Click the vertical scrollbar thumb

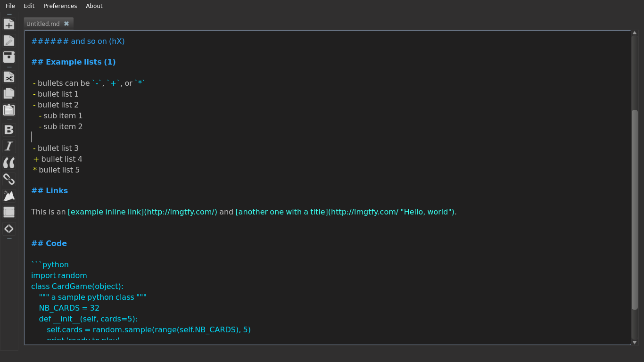(x=635, y=210)
